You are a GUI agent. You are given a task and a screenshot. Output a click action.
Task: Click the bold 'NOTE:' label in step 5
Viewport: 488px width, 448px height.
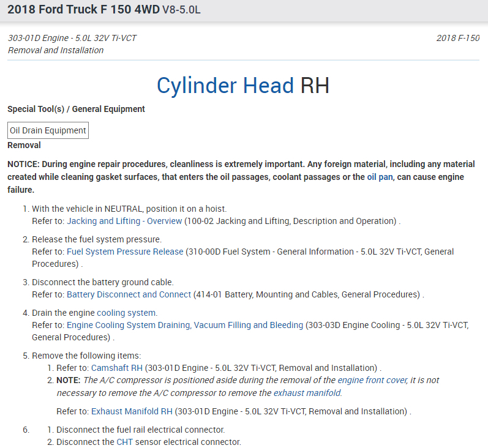(69, 380)
